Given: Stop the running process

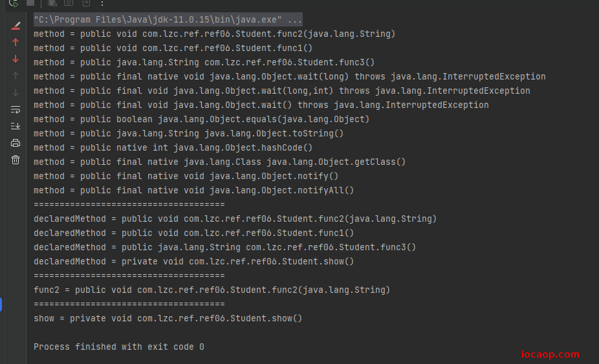Looking at the screenshot, I should coord(30,3).
